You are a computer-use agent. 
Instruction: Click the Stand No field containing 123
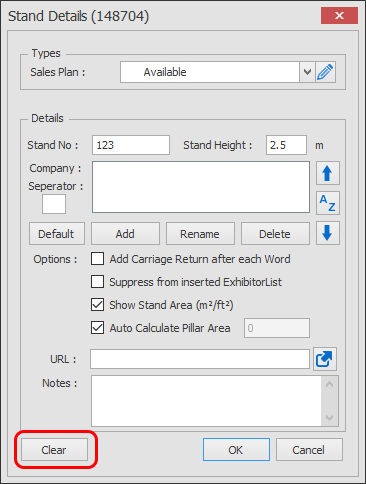click(131, 145)
